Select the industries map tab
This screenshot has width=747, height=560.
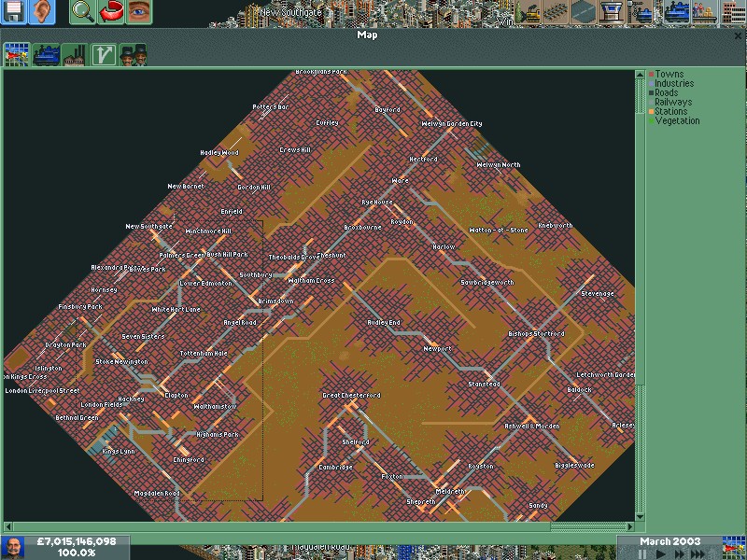pyautogui.click(x=75, y=54)
